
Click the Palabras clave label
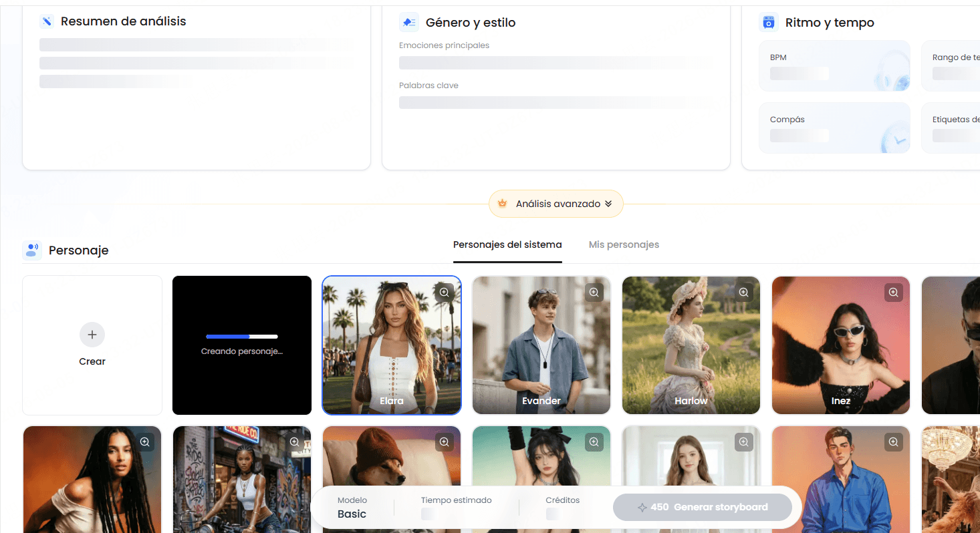(428, 85)
